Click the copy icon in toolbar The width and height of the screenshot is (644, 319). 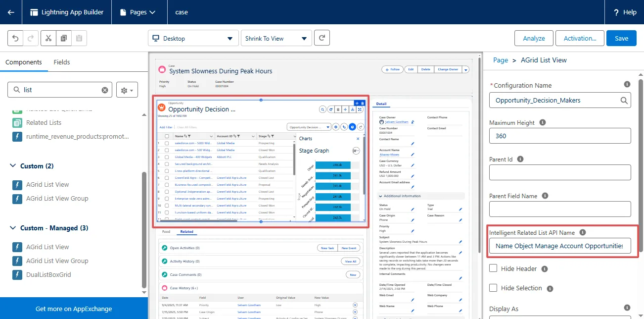click(63, 38)
